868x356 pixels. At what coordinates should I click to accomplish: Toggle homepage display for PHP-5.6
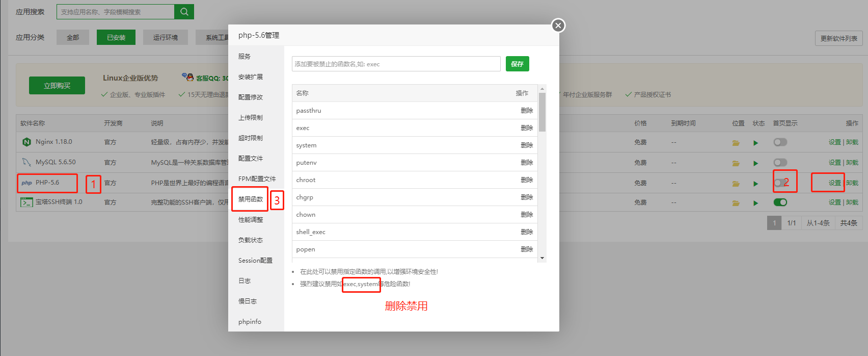click(780, 183)
